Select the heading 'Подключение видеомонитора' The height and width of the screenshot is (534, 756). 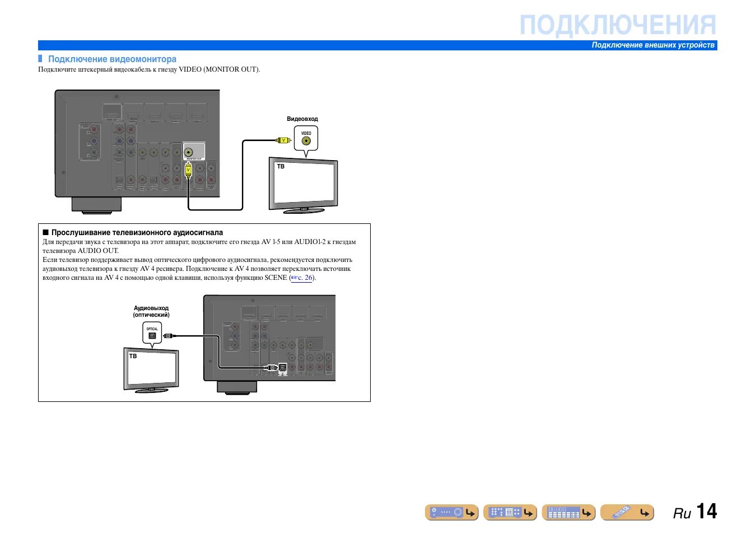[x=112, y=59]
